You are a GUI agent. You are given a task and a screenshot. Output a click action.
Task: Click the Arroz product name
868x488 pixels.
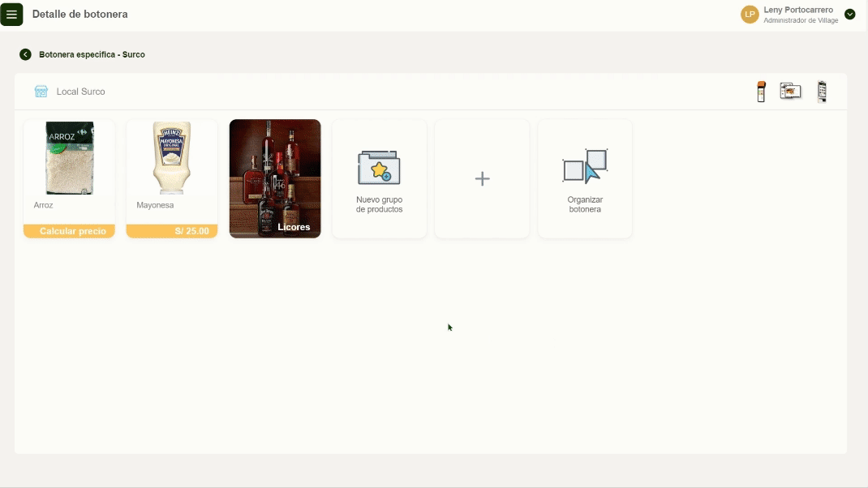[43, 205]
